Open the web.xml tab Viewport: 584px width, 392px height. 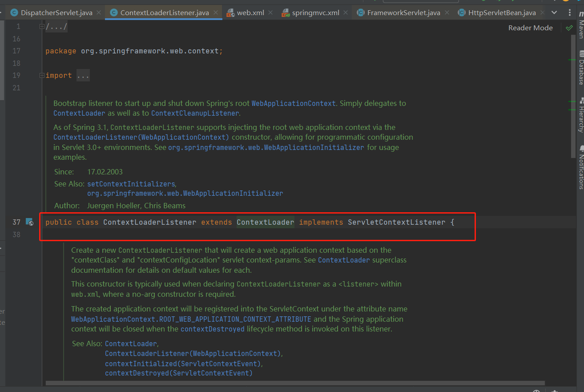[x=250, y=13]
